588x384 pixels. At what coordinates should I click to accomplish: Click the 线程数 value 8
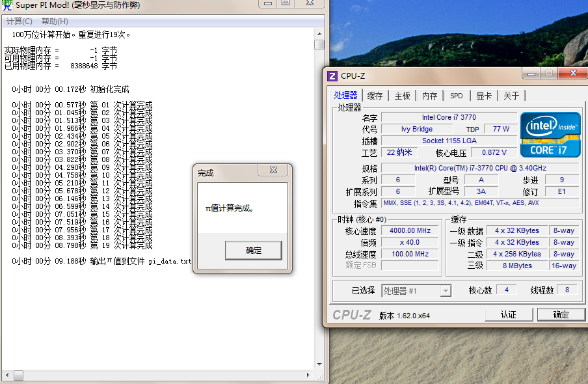(x=567, y=290)
